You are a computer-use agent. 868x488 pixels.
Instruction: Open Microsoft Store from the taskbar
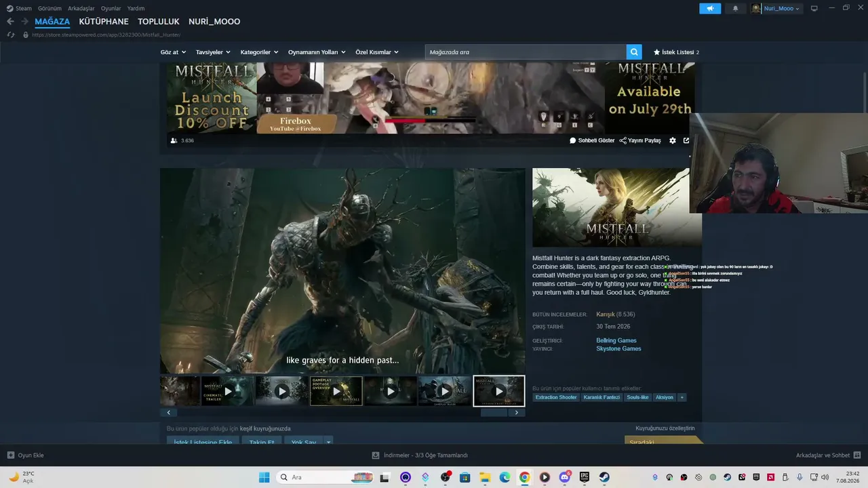tap(465, 477)
